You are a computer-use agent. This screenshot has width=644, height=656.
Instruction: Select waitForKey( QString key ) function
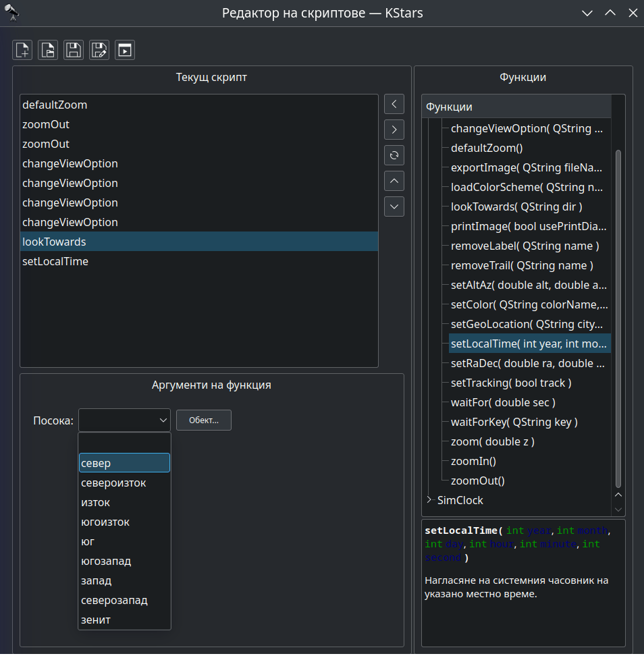point(514,422)
